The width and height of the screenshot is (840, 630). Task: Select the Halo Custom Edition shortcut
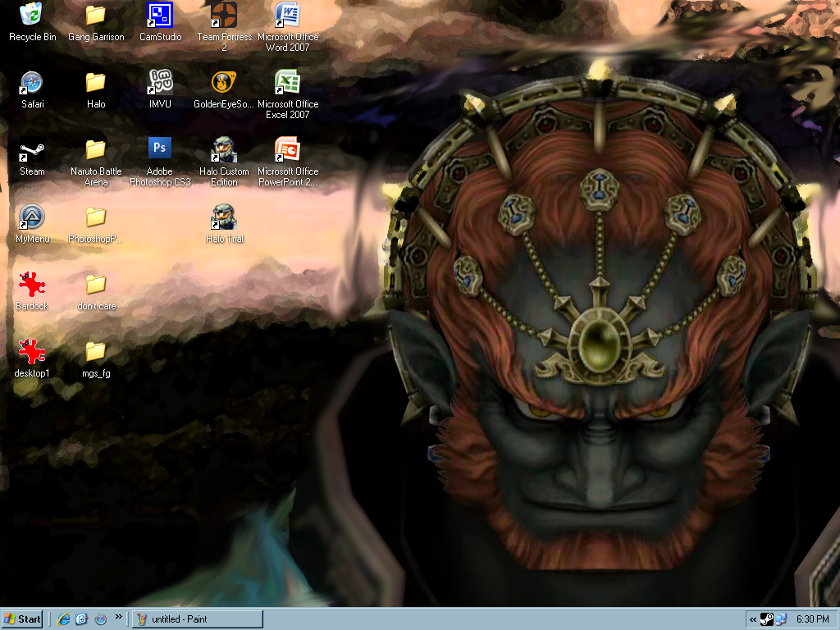[x=224, y=150]
